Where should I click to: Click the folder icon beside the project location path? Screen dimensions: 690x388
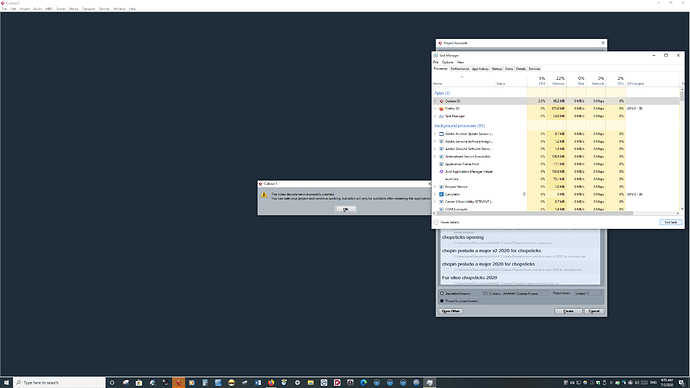tap(485, 293)
